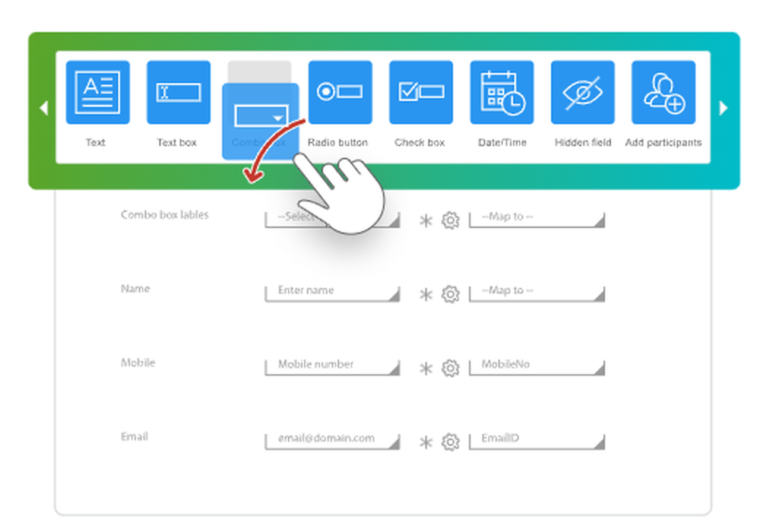This screenshot has width=760, height=532.
Task: Select the Hidden field eye icon
Action: coord(583,92)
